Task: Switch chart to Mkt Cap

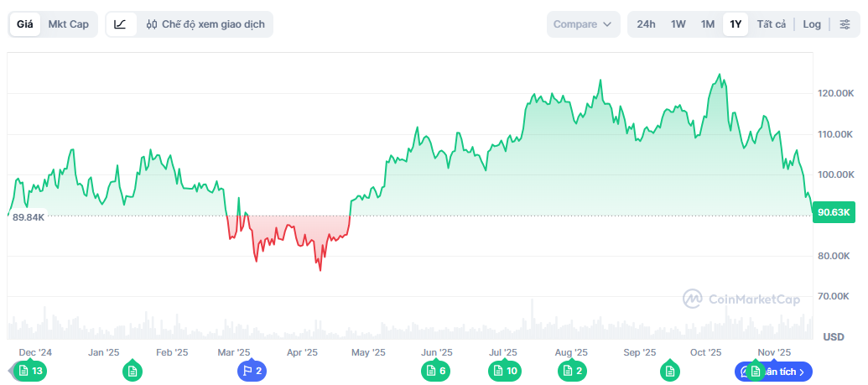Action: coord(68,24)
